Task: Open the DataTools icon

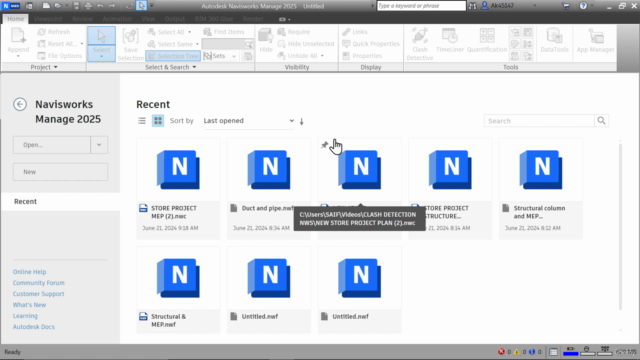Action: [x=554, y=41]
